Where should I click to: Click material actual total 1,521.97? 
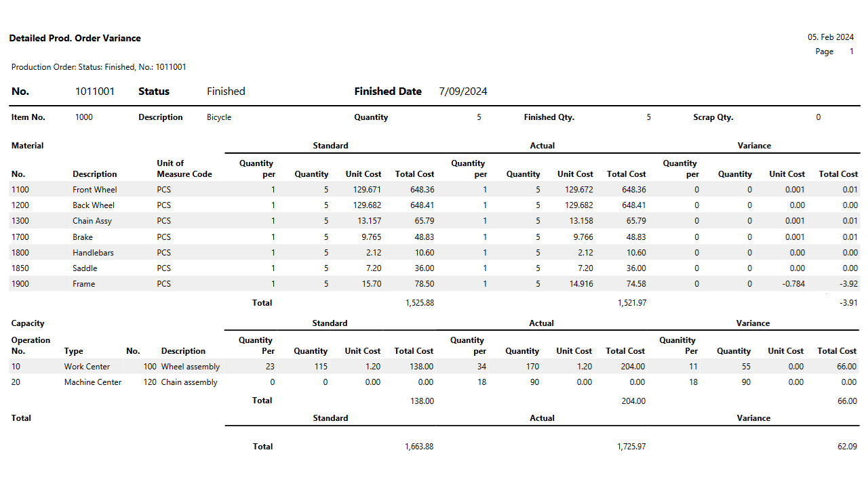pos(632,303)
